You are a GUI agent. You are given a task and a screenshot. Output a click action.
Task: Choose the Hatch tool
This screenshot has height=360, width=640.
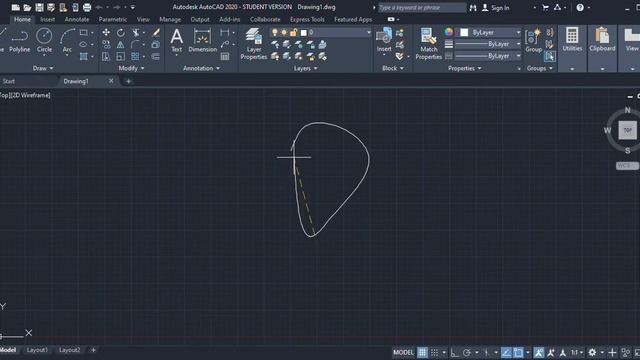83,56
